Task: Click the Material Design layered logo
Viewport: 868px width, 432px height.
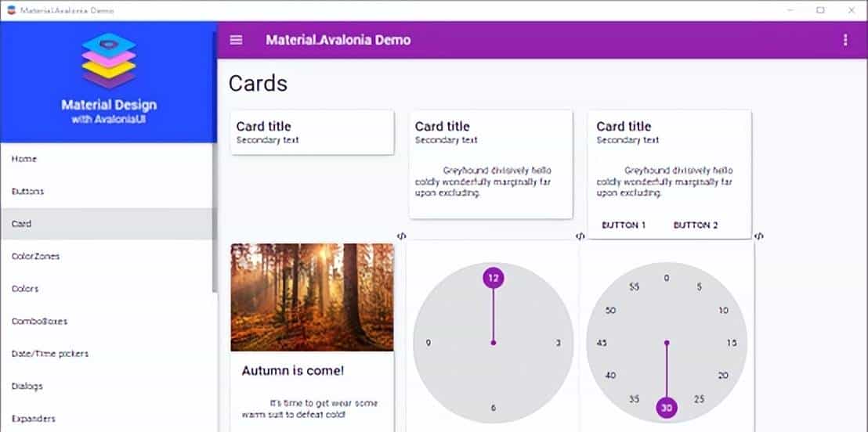Action: [109, 61]
